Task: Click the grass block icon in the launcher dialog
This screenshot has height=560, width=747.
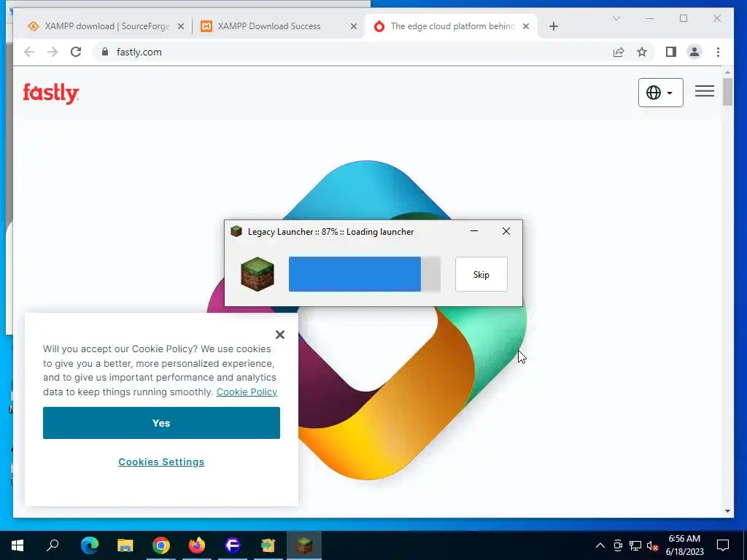Action: tap(258, 274)
